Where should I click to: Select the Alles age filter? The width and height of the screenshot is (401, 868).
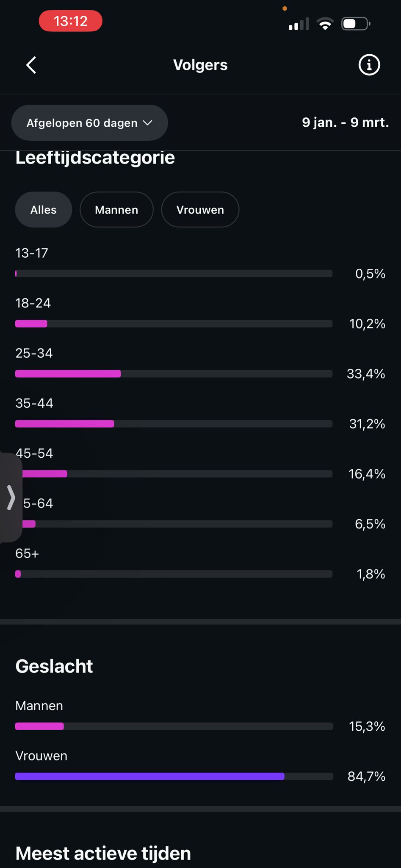click(44, 210)
